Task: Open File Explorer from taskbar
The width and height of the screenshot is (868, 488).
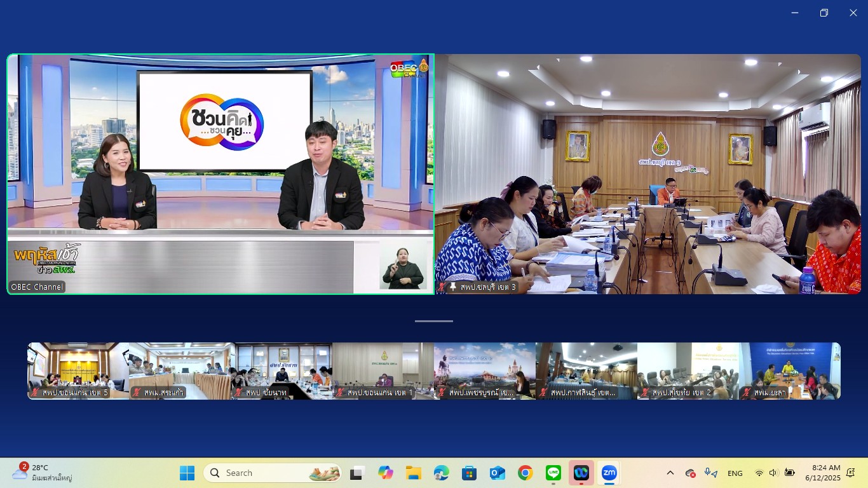Action: point(413,473)
